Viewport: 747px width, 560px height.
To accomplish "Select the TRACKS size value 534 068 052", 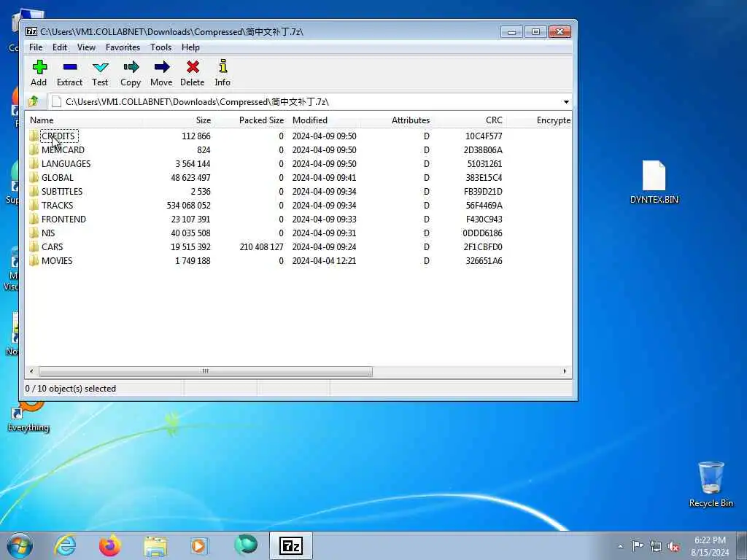I will (188, 205).
